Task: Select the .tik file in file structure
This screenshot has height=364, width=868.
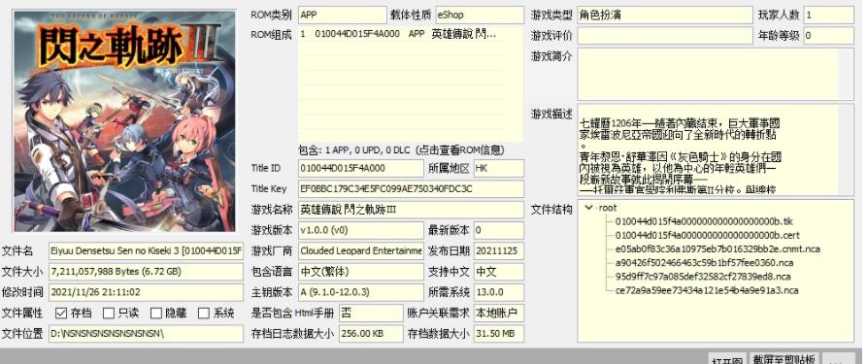Action: tap(704, 221)
